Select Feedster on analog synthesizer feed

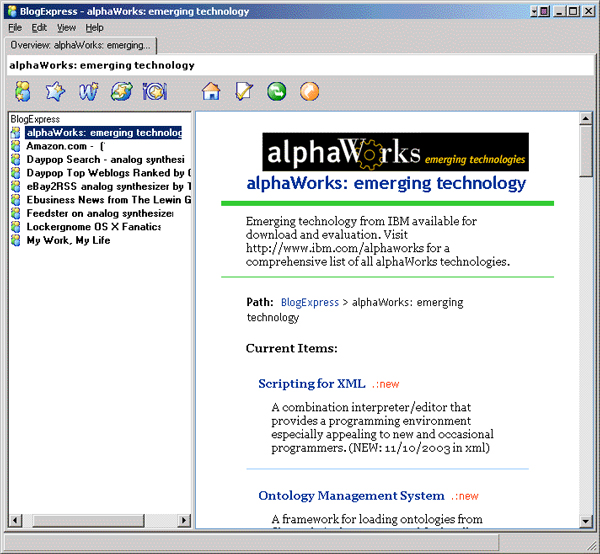(x=100, y=213)
